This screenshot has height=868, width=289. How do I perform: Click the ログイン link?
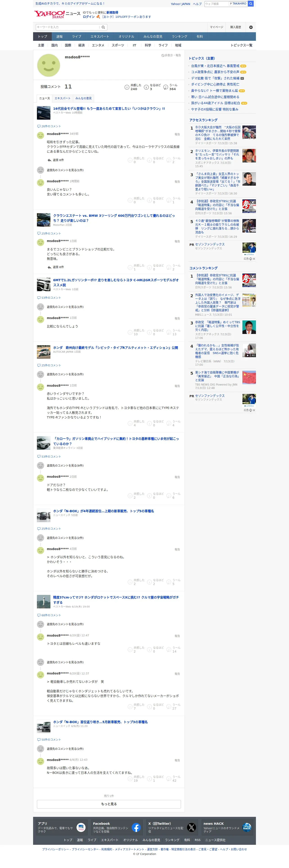click(88, 17)
